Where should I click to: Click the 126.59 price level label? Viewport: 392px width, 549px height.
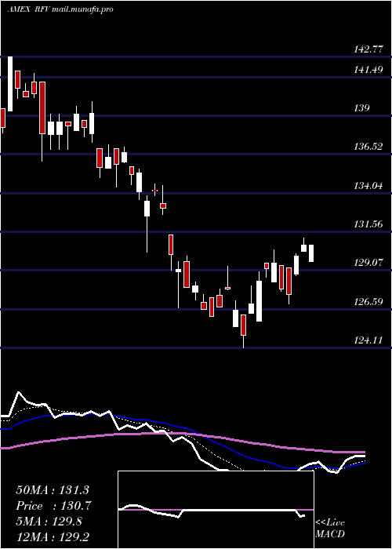coord(368,301)
